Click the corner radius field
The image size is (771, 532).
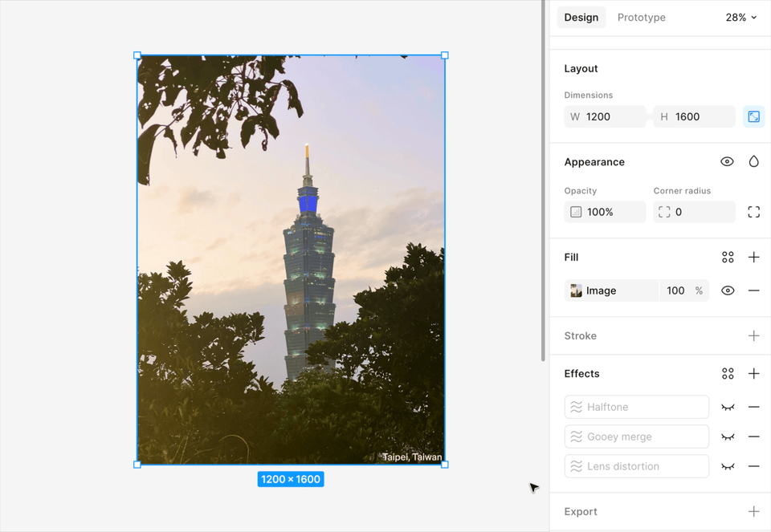[x=694, y=212]
